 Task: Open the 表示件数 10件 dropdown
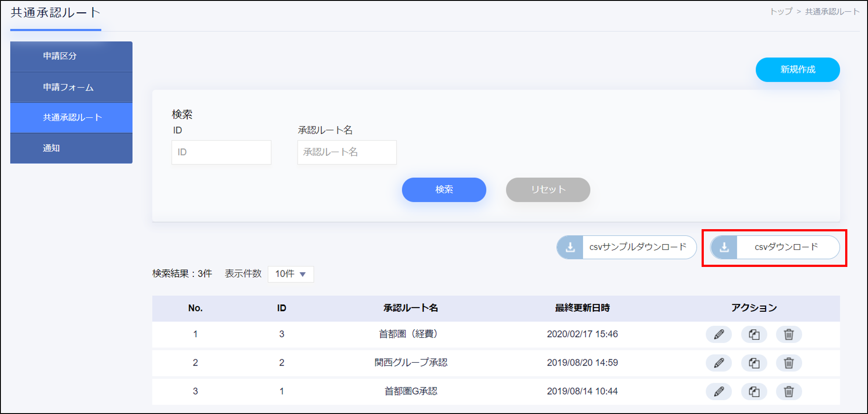(x=291, y=274)
